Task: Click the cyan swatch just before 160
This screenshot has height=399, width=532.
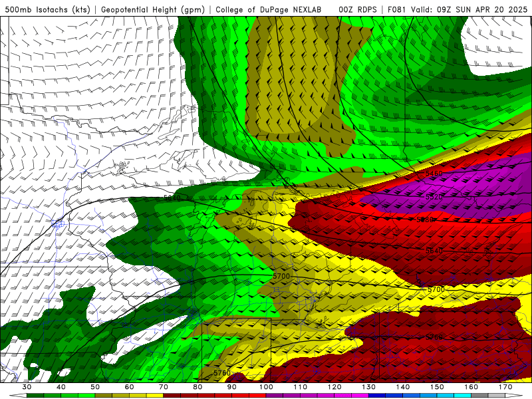Action: coord(462,396)
